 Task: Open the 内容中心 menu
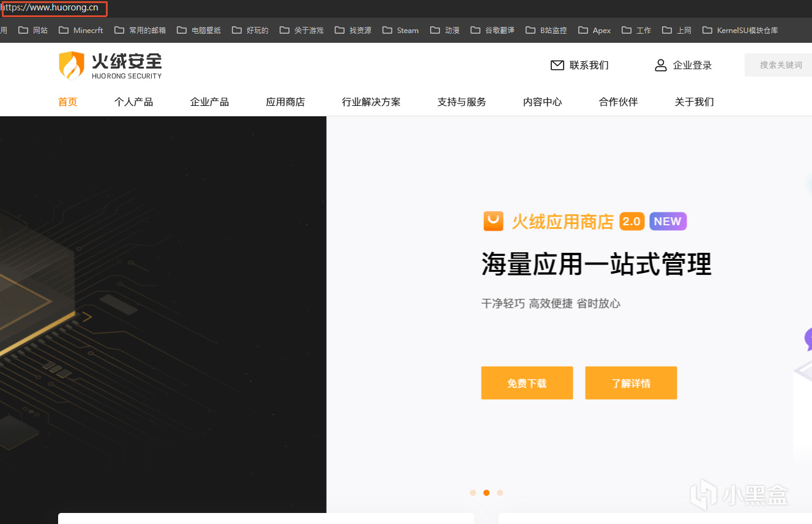[542, 102]
